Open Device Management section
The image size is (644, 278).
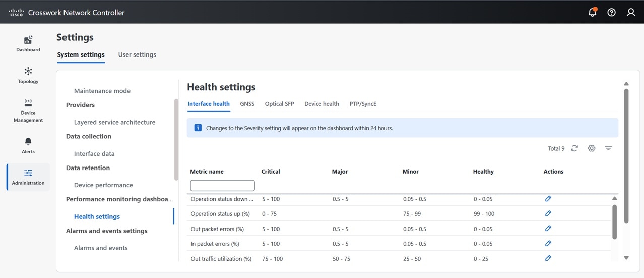(28, 110)
